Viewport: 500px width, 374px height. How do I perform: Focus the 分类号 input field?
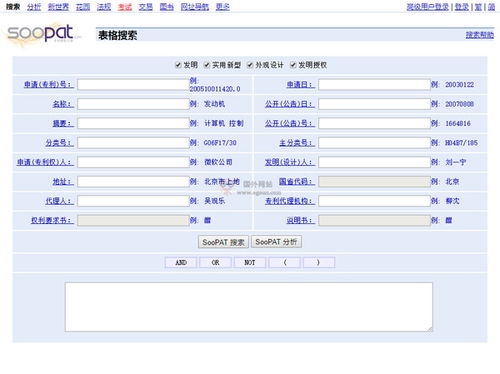[133, 143]
